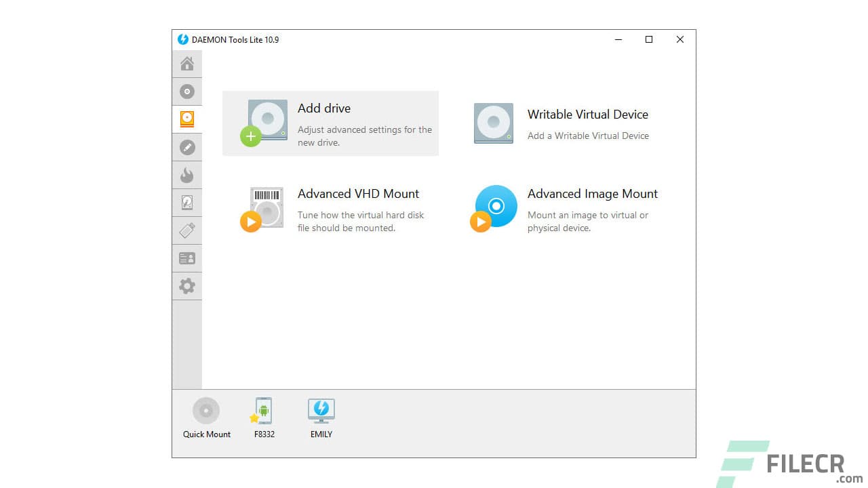Open the iSCSI account card sidebar icon
868x488 pixels.
pos(186,258)
